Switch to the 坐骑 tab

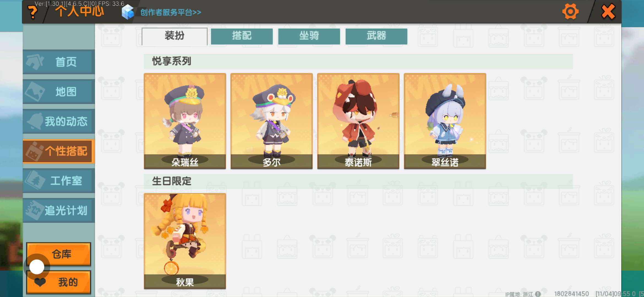pyautogui.click(x=309, y=36)
